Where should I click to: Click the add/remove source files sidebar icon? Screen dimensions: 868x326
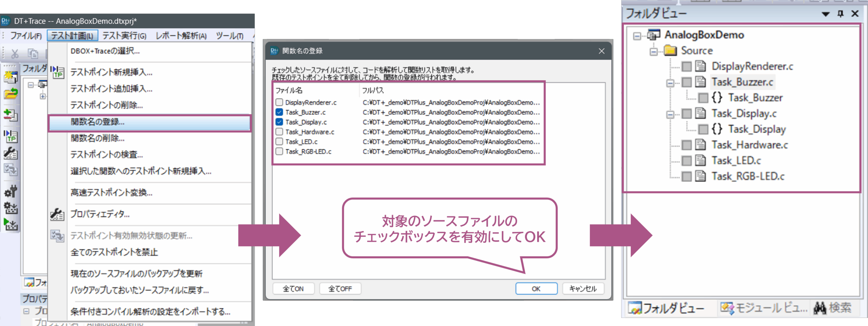[x=11, y=115]
